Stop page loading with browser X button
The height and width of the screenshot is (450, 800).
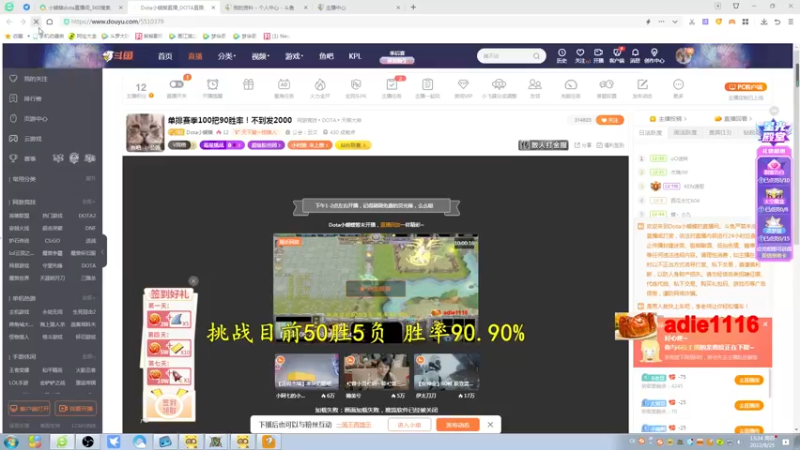(36, 22)
